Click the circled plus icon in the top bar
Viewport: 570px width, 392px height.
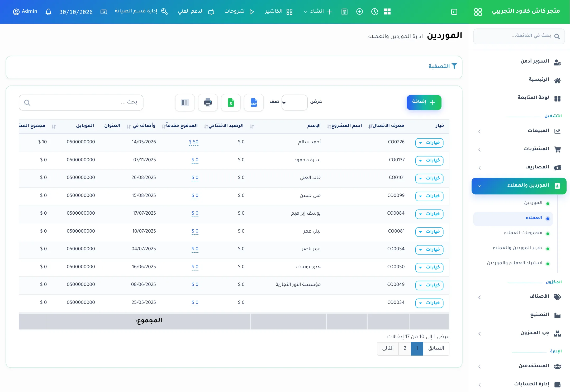tap(359, 12)
